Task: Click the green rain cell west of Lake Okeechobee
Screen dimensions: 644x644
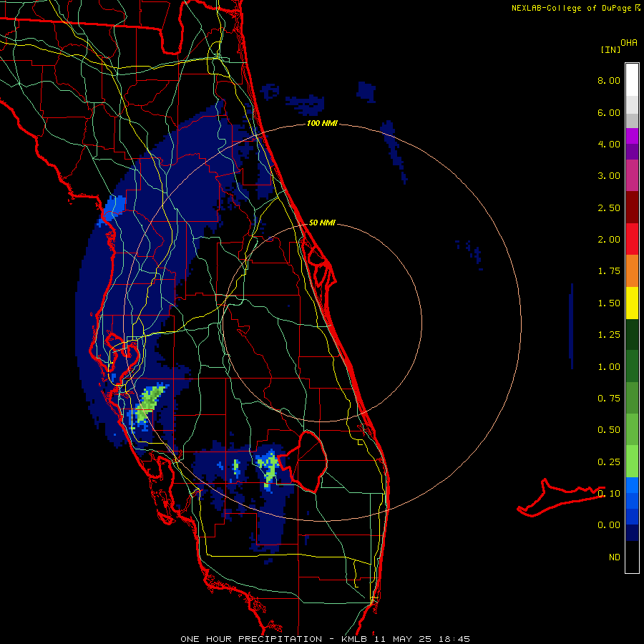Action: pyautogui.click(x=268, y=469)
